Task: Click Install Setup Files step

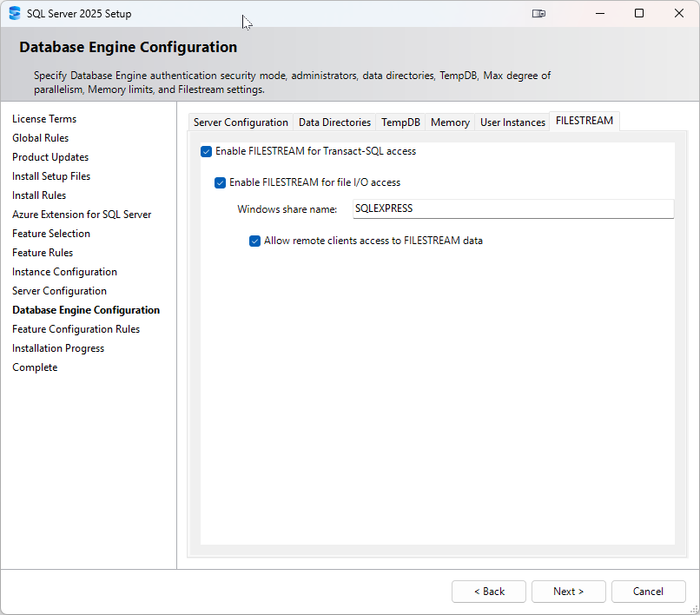Action: point(51,176)
